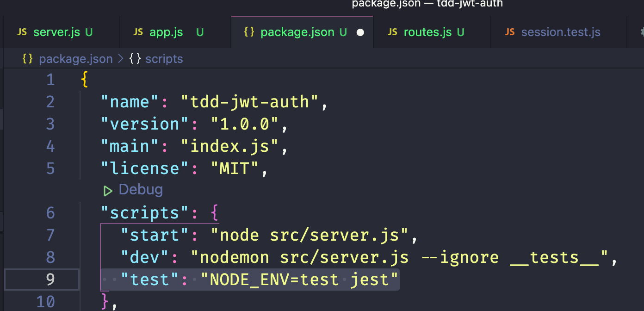The height and width of the screenshot is (311, 644).
Task: Click scripts in the breadcrumb
Action: tap(164, 59)
